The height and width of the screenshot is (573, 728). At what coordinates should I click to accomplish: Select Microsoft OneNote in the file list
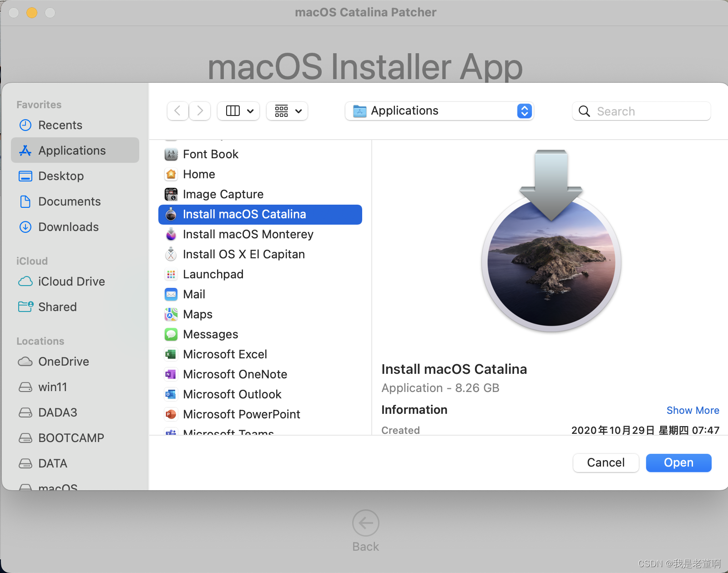(x=260, y=374)
